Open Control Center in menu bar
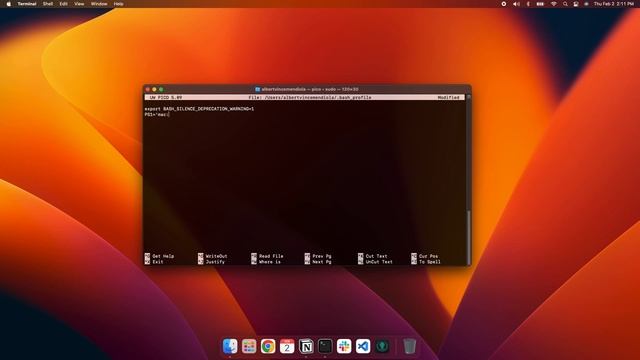 pyautogui.click(x=576, y=4)
